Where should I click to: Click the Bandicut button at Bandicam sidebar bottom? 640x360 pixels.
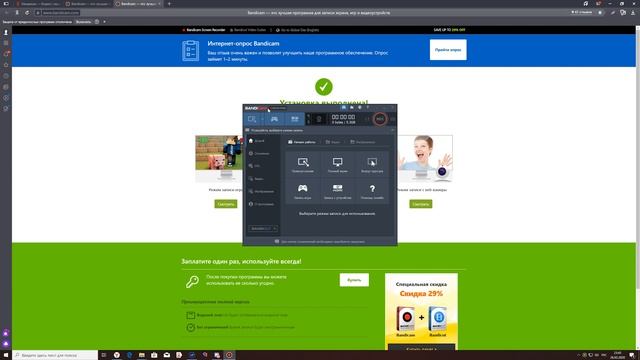[x=263, y=229]
